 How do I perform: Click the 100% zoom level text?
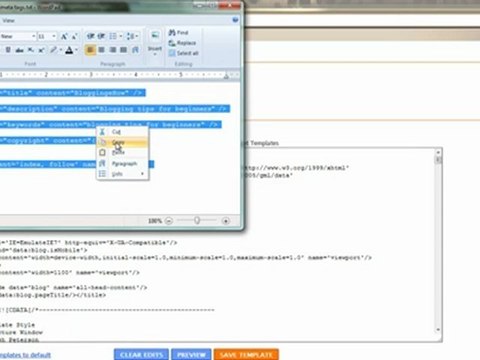pyautogui.click(x=155, y=221)
